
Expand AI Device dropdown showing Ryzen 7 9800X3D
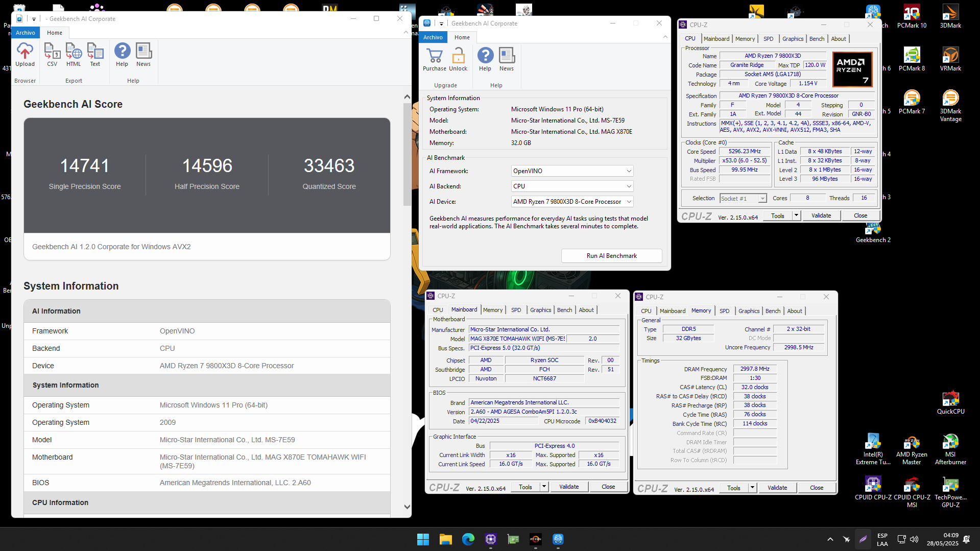572,202
